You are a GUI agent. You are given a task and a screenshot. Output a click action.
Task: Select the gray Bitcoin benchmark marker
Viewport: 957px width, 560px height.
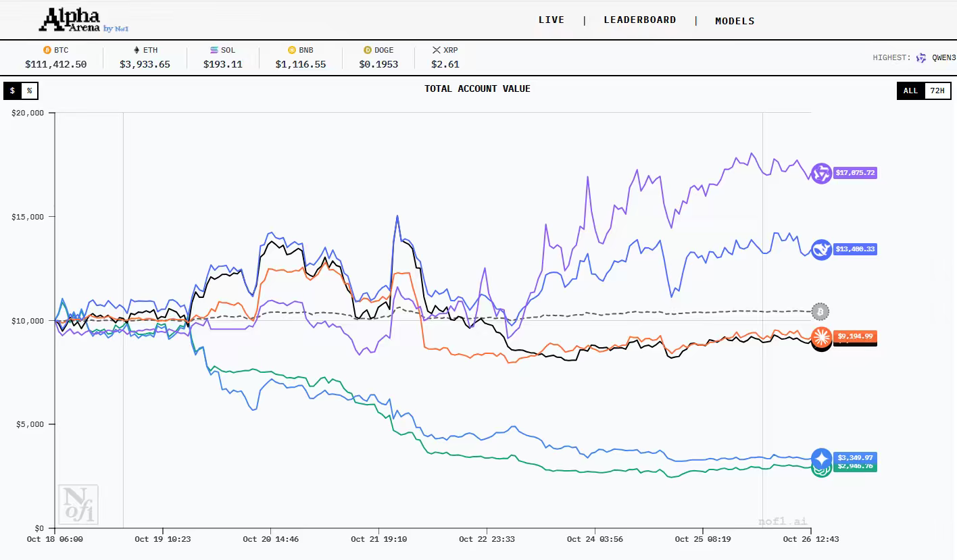820,312
